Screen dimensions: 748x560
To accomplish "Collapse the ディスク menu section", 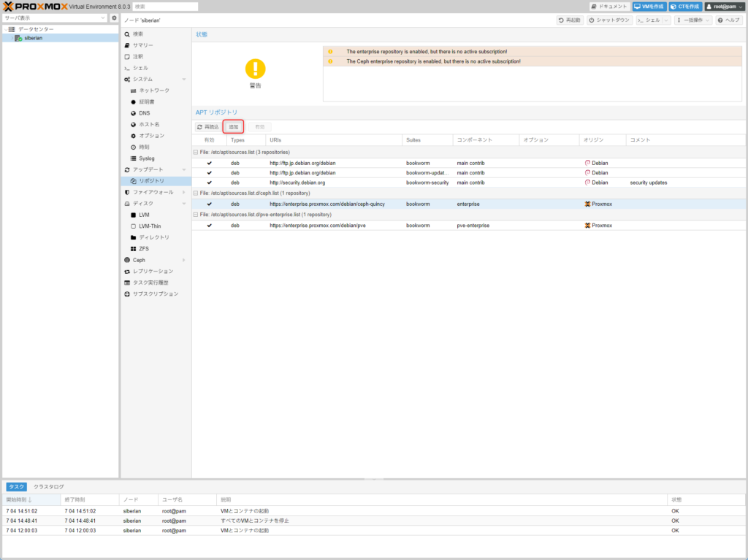I will click(x=184, y=204).
